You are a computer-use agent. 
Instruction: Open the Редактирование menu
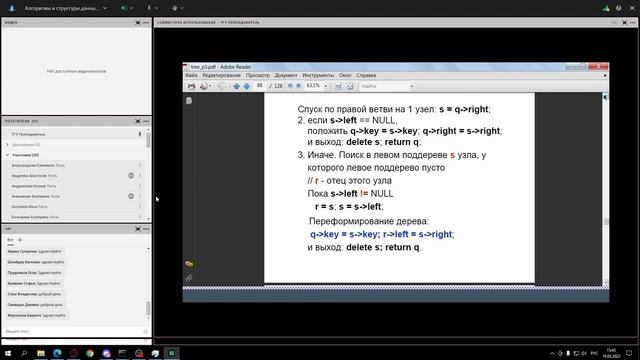coord(221,76)
